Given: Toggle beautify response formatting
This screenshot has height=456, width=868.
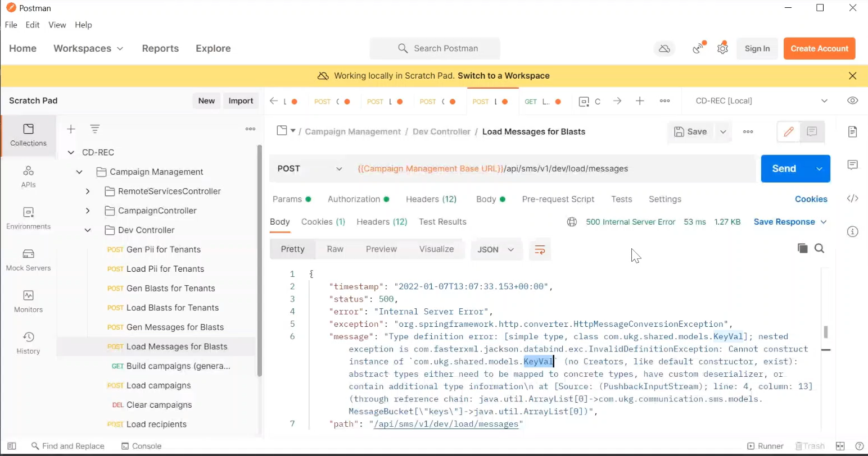Looking at the screenshot, I should tap(539, 249).
